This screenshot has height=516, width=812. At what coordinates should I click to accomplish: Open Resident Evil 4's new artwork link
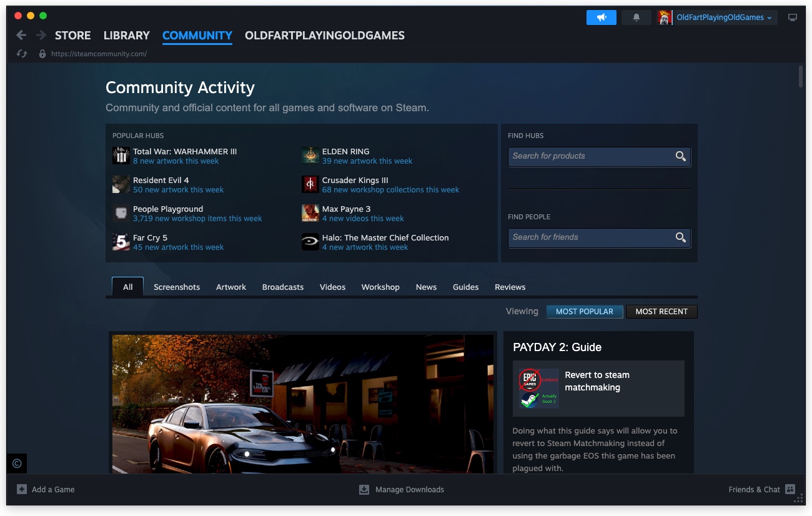pos(178,189)
